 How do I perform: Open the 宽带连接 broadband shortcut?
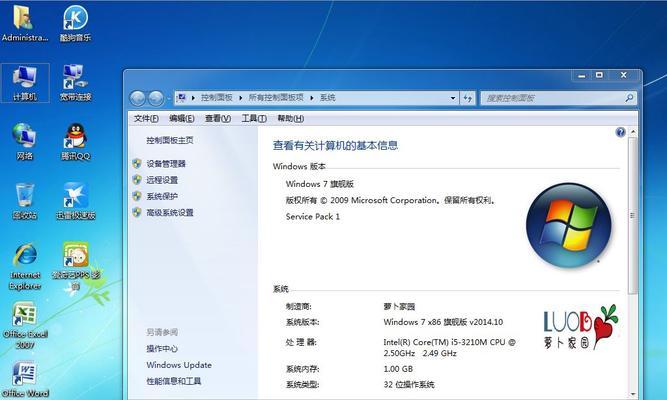point(75,83)
